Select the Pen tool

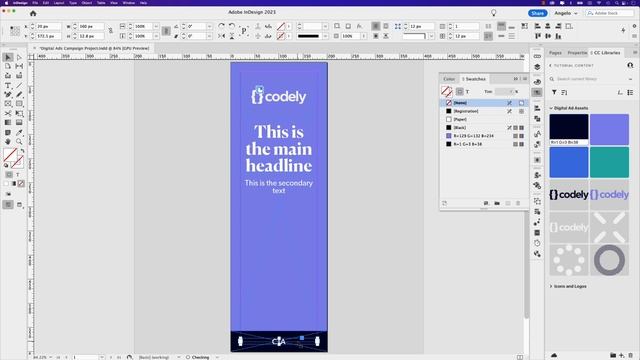tap(8, 95)
